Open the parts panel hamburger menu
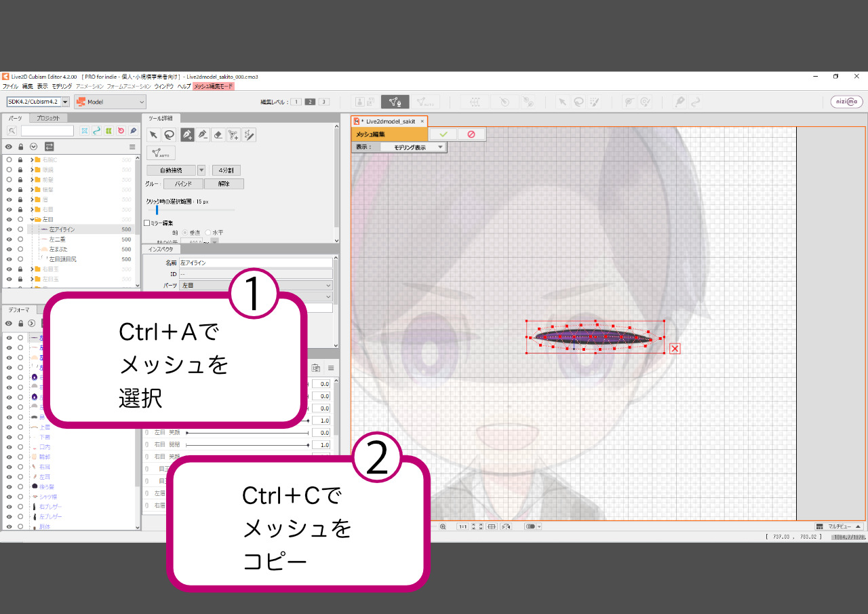The image size is (868, 614). (x=132, y=147)
